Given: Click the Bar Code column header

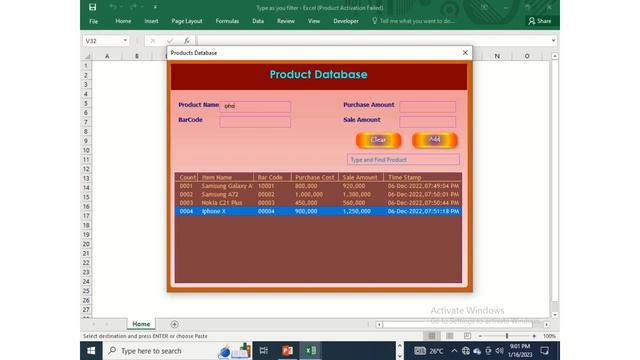Looking at the screenshot, I should (x=272, y=177).
